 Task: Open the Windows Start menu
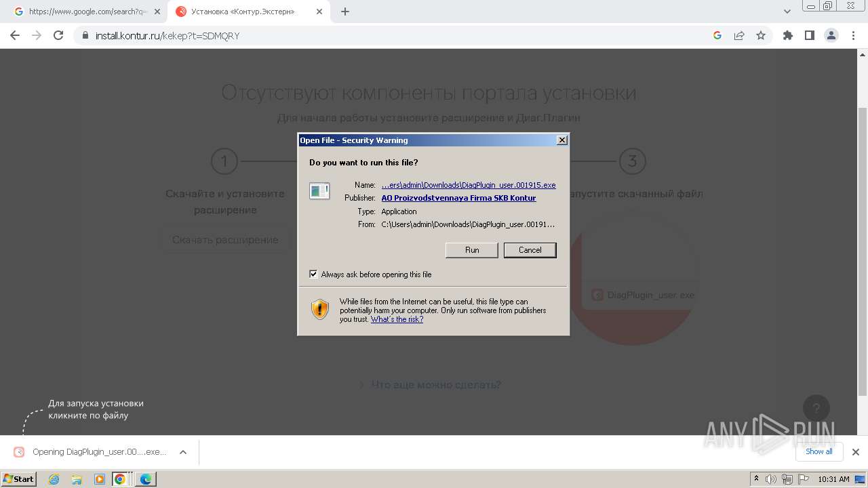19,479
